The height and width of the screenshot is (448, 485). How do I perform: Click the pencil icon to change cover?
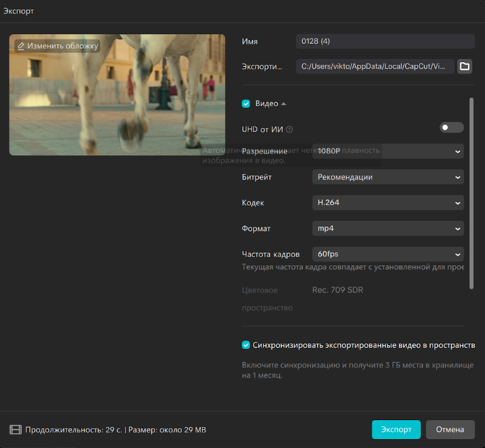tap(21, 46)
